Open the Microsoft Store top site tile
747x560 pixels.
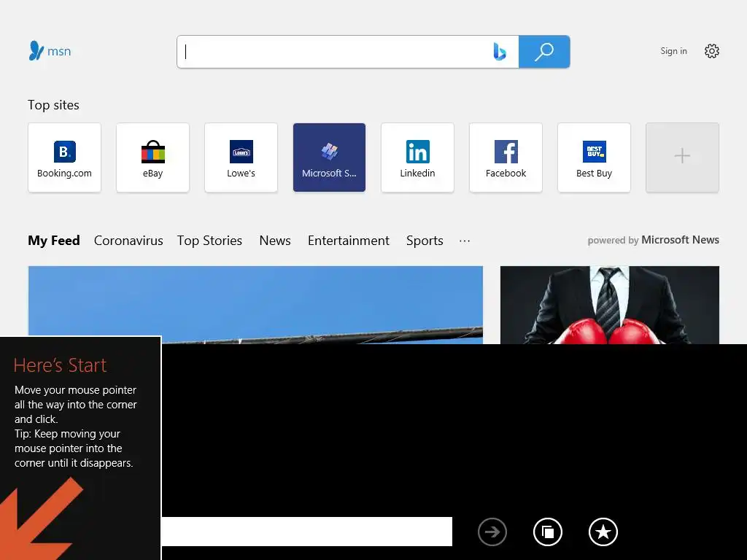point(329,157)
